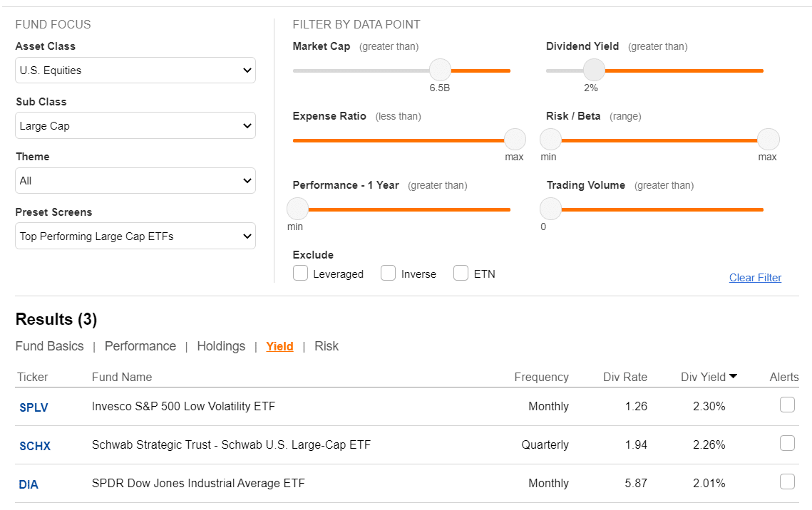Click the 1.26 div rate value

636,407
